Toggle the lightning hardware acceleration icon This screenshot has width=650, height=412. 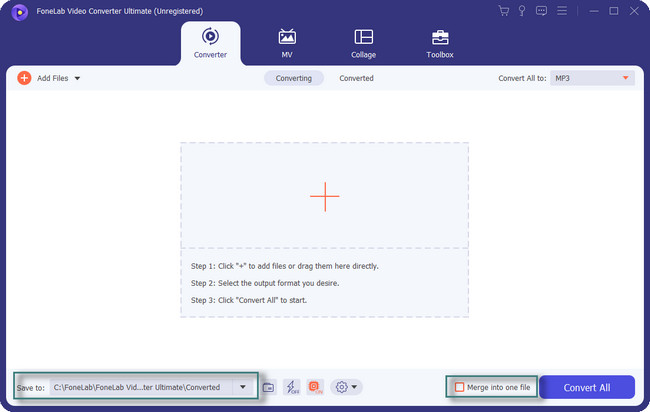coord(291,387)
